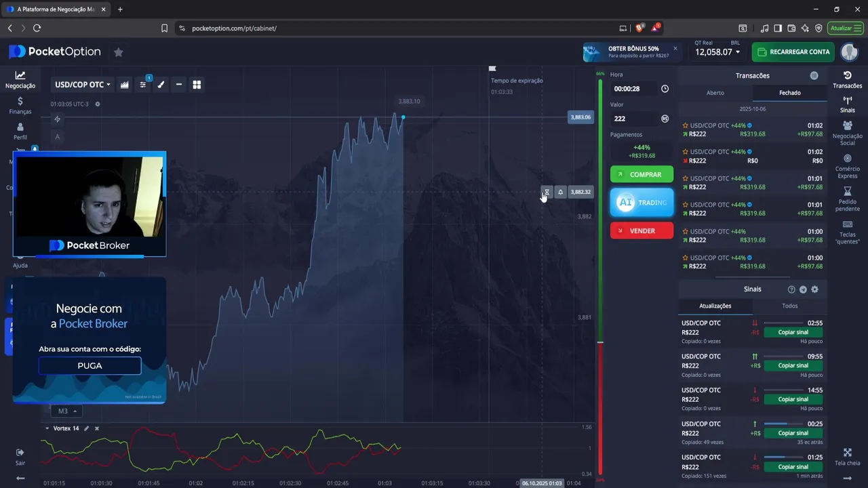Open a new browser tab
This screenshot has width=868, height=488.
(x=120, y=9)
